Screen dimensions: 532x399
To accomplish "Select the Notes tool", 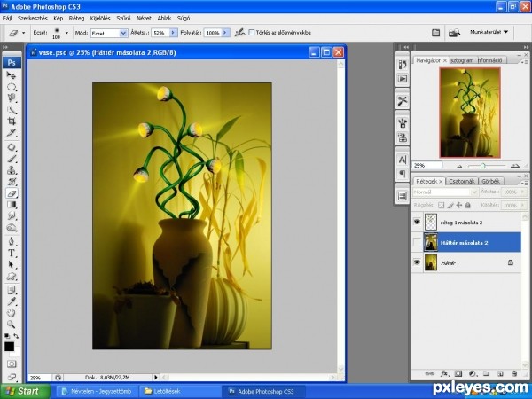I will (x=12, y=290).
